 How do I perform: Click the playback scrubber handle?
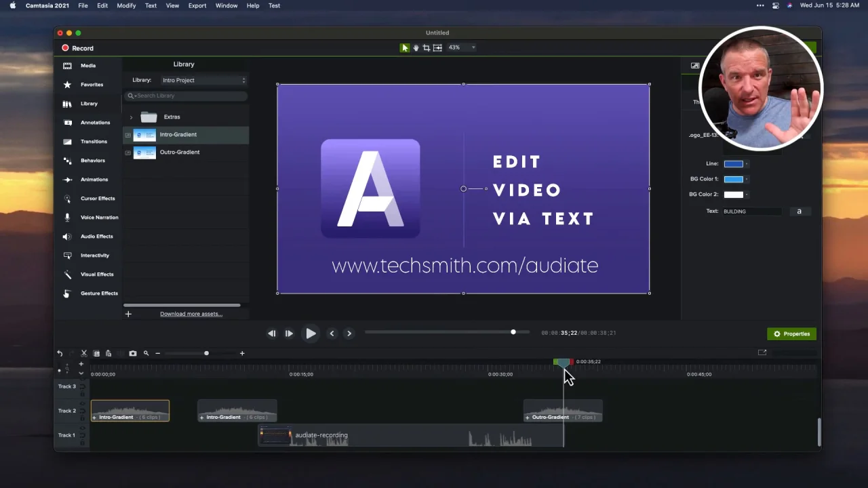click(x=513, y=332)
